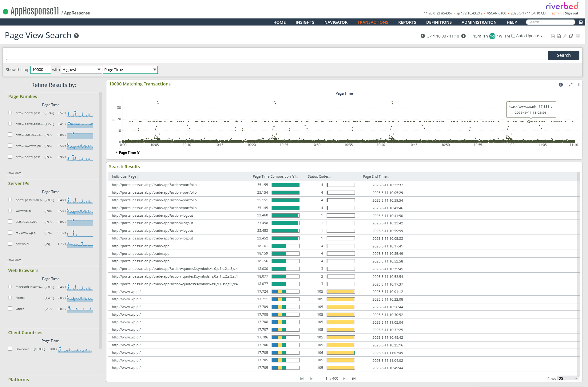
Task: Go to previous results page
Action: click(x=311, y=378)
